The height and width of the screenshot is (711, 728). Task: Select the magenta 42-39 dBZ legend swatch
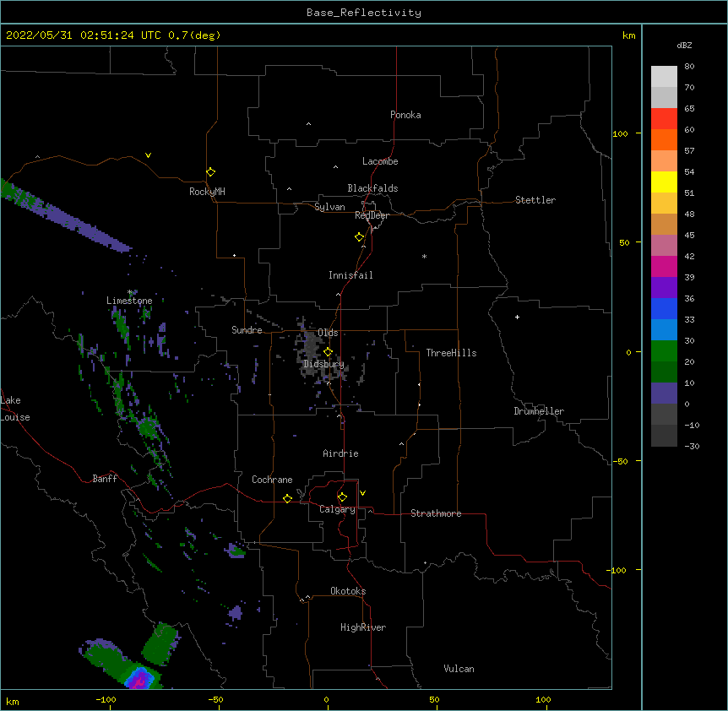pyautogui.click(x=664, y=266)
